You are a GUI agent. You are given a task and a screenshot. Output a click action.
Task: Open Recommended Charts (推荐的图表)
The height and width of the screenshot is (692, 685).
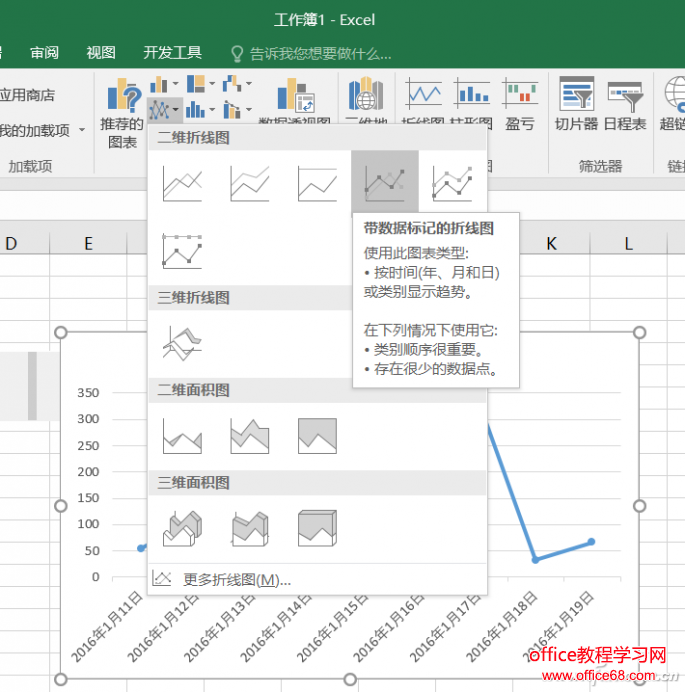(x=122, y=113)
